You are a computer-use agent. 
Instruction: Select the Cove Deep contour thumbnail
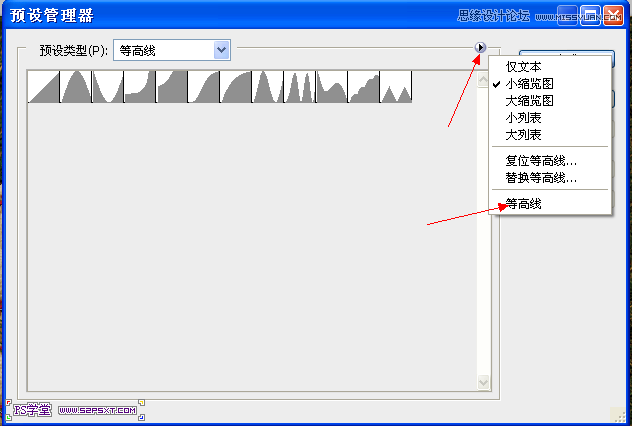139,87
